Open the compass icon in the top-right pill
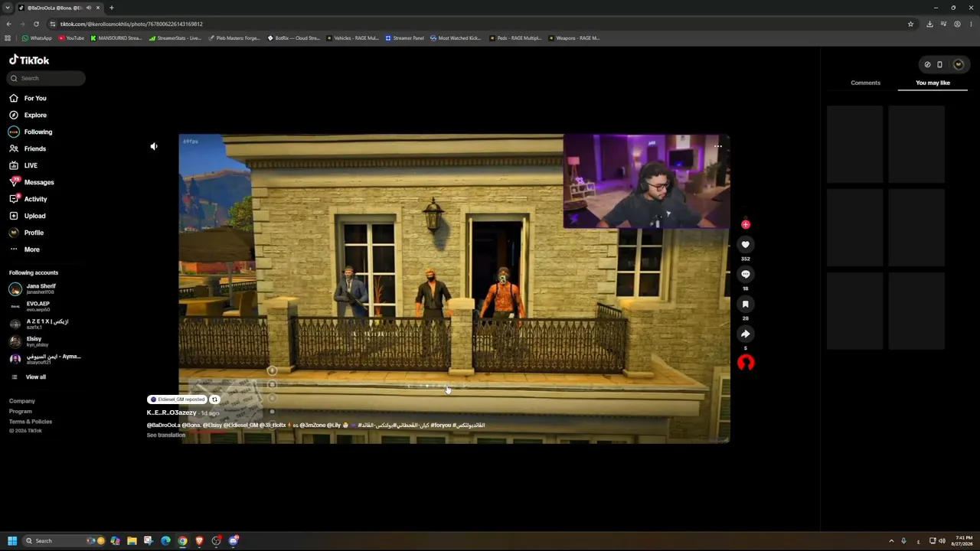The width and height of the screenshot is (980, 551). tap(927, 64)
